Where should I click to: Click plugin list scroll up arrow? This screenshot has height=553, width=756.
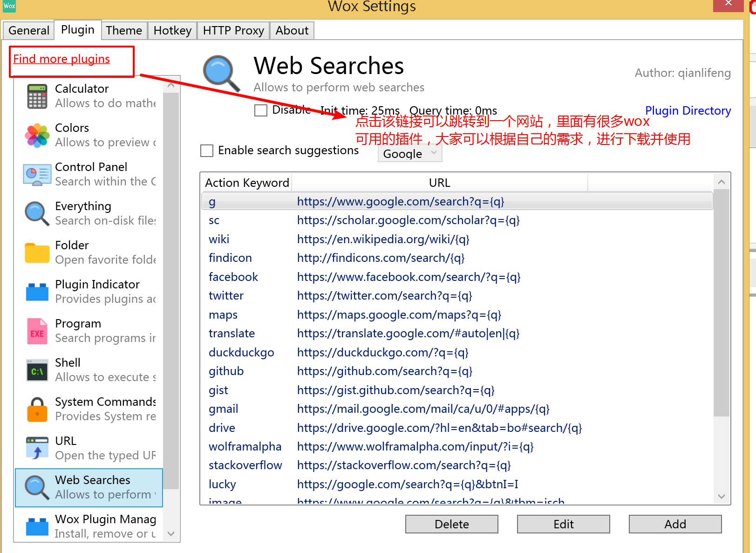[171, 85]
